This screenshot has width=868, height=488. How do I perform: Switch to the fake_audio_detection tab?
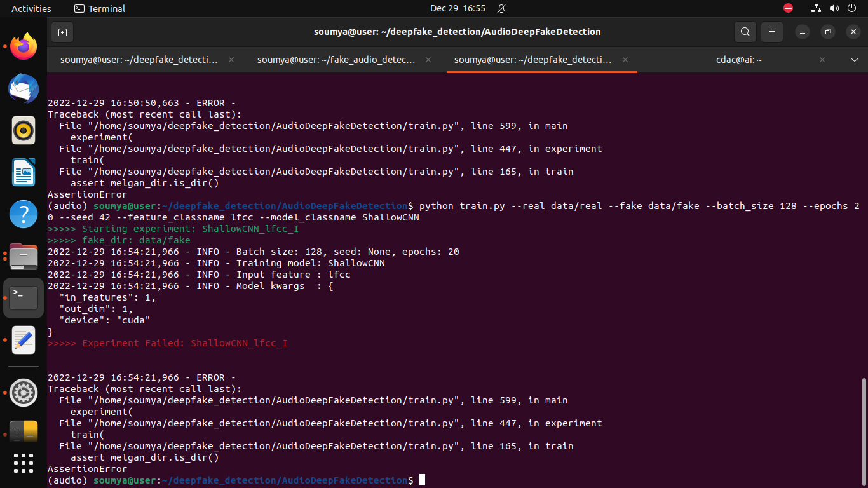coord(336,59)
